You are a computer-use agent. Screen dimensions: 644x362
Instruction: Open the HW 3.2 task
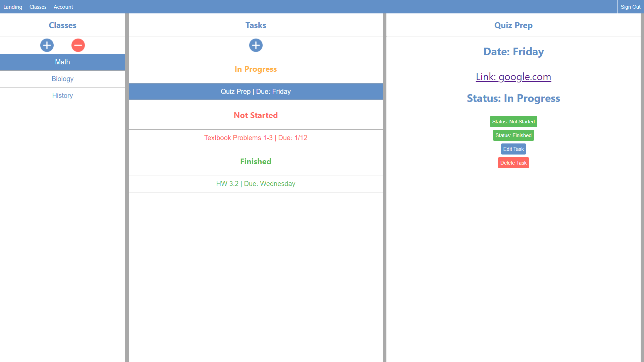(256, 184)
